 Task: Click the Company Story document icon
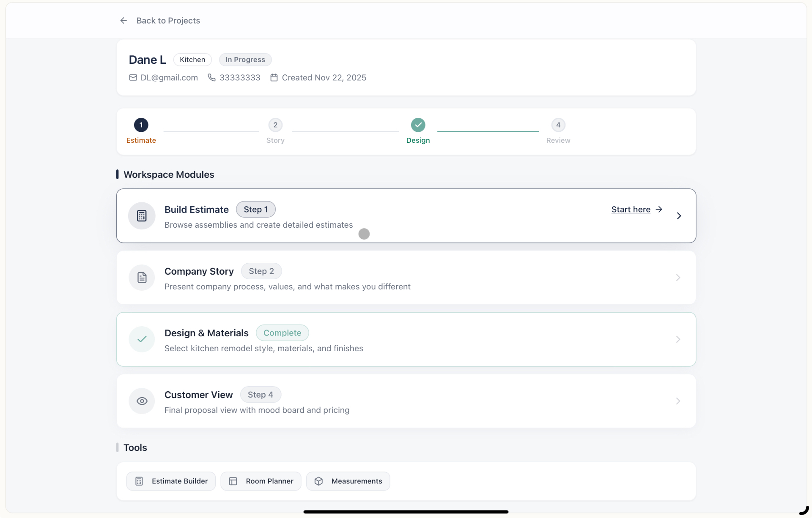pyautogui.click(x=142, y=278)
